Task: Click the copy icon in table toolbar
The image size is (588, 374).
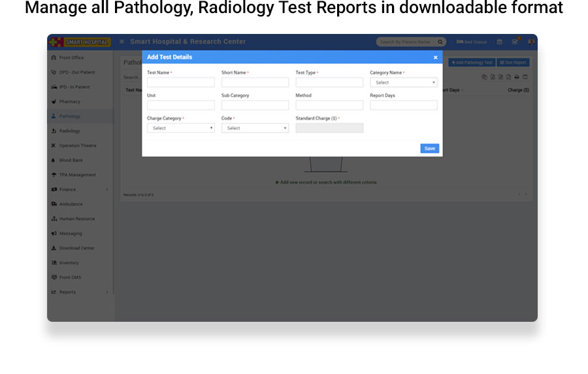Action: [484, 77]
